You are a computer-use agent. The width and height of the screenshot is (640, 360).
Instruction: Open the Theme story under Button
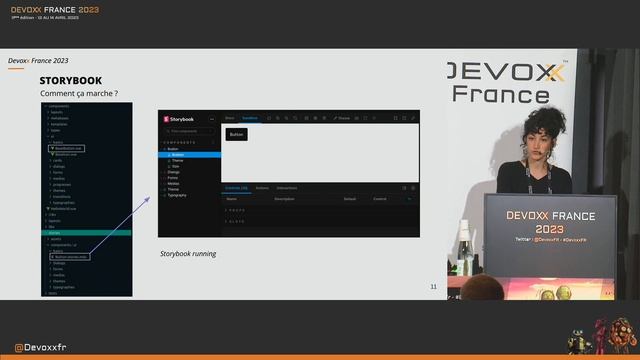[x=177, y=160]
